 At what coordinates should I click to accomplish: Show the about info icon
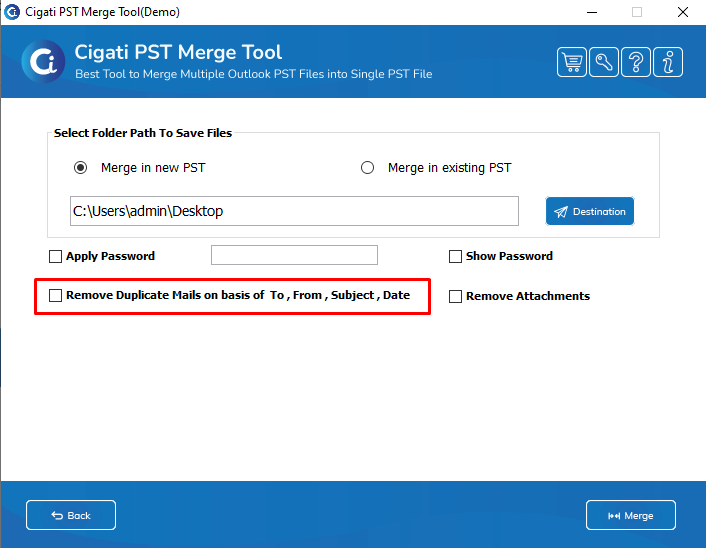(x=668, y=62)
